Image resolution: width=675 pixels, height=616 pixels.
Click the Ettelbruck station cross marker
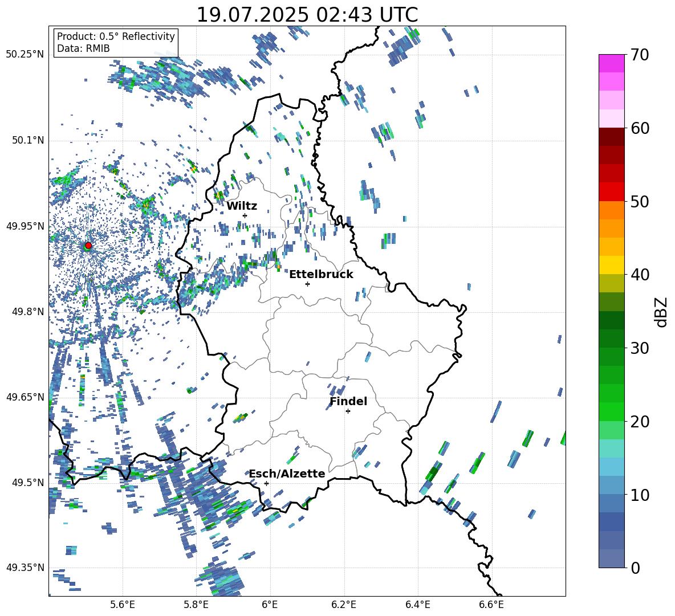tap(307, 284)
